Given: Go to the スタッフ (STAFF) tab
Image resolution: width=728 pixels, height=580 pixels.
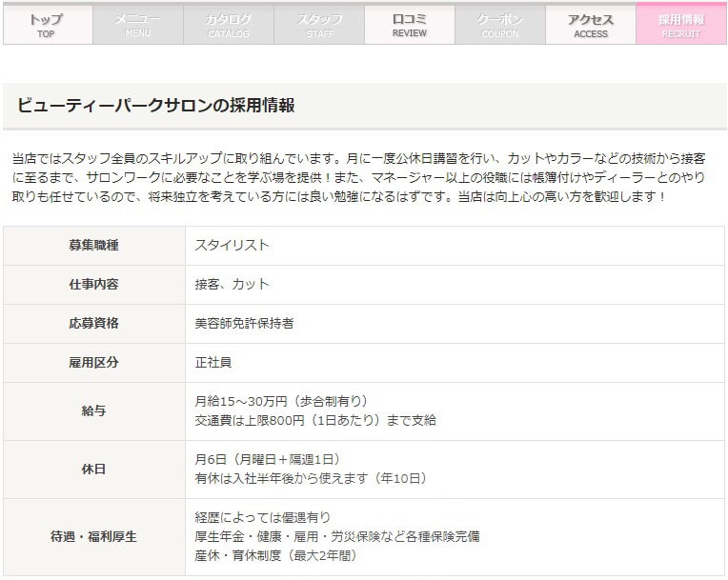Looking at the screenshot, I should 318,25.
